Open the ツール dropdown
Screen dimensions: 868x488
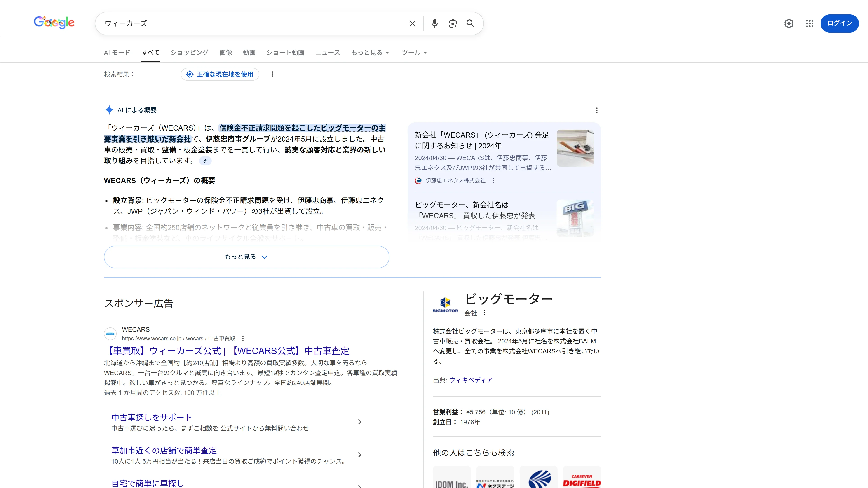[x=414, y=53]
